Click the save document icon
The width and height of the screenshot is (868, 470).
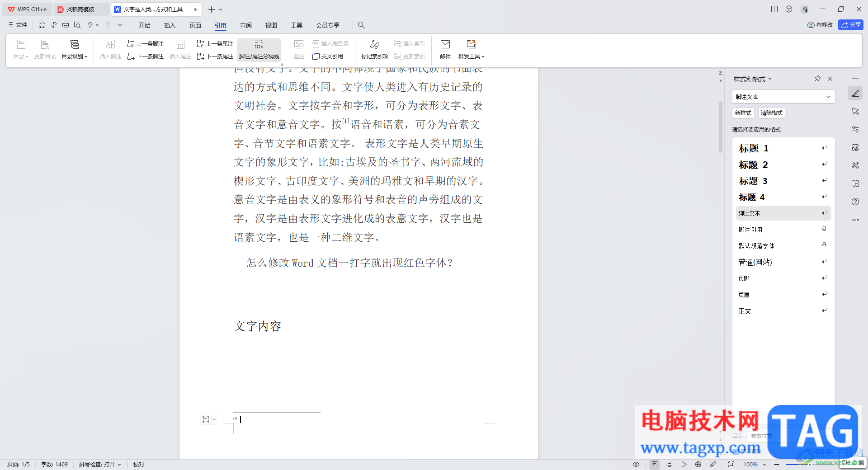tap(42, 25)
